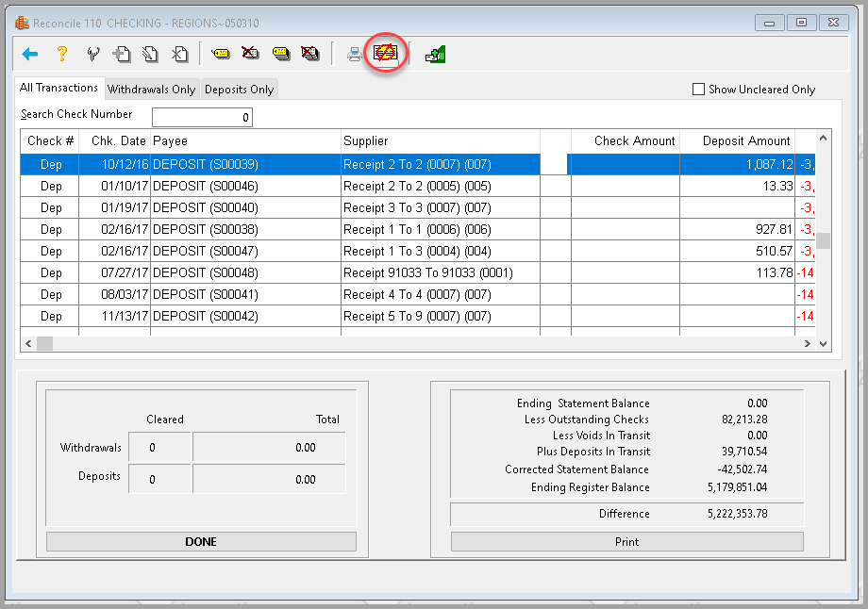Viewport: 868px width, 609px height.
Task: Click the Receipt 5 To 9 (0007) cell
Action: tap(440, 316)
